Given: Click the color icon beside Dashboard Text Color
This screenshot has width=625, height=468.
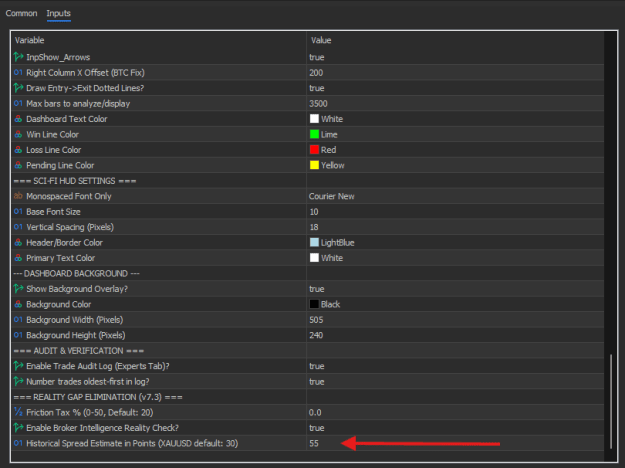Looking at the screenshot, I should pyautogui.click(x=18, y=119).
